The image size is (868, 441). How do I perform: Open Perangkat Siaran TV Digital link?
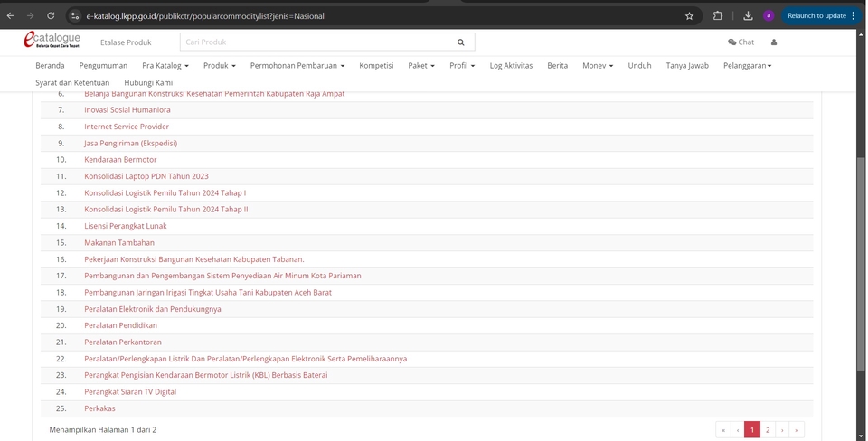pyautogui.click(x=130, y=391)
